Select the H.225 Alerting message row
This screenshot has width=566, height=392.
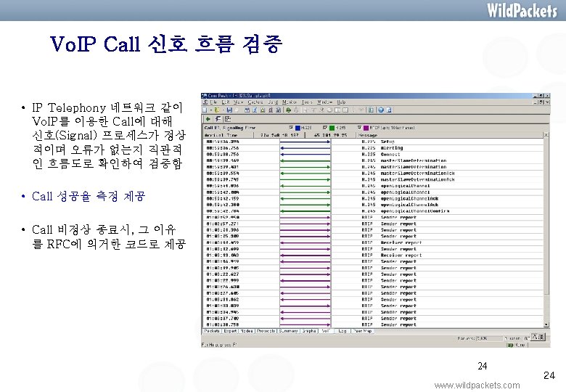pyautogui.click(x=373, y=148)
